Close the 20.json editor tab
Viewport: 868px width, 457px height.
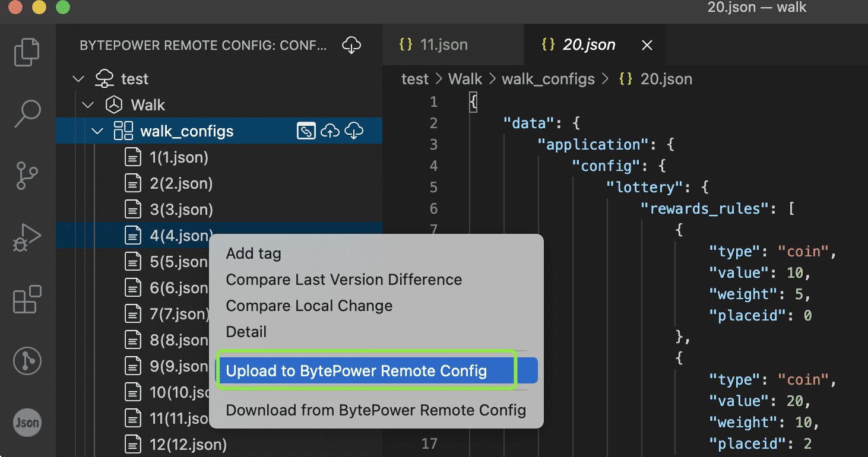point(648,45)
